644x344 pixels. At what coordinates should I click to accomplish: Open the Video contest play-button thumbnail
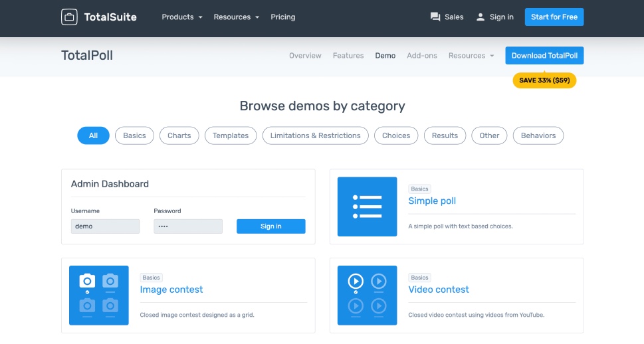(367, 296)
